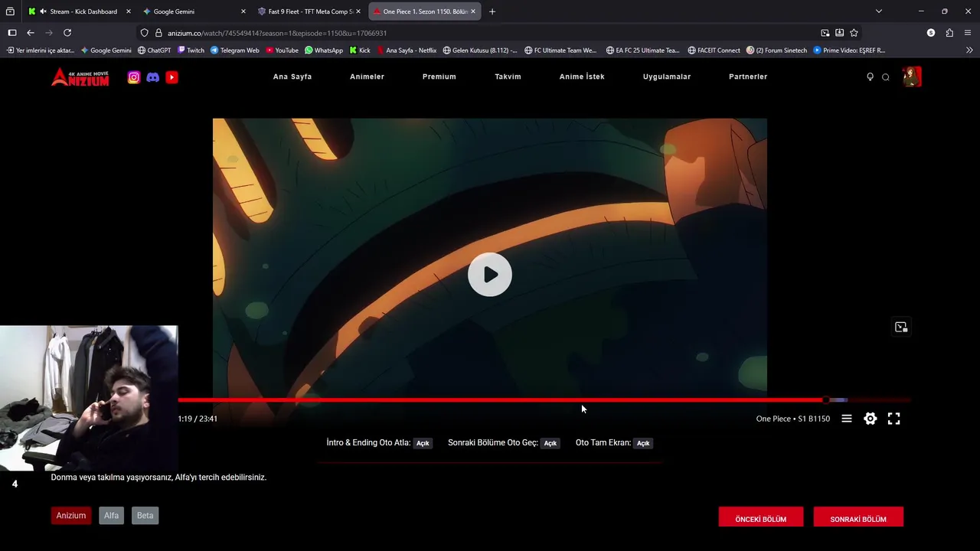
Task: Open the browser sidebar panel icon
Action: 12,33
